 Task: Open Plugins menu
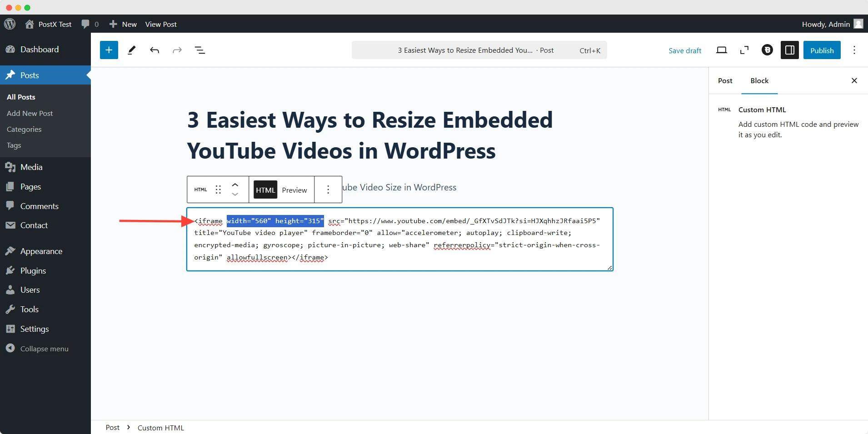click(x=45, y=270)
